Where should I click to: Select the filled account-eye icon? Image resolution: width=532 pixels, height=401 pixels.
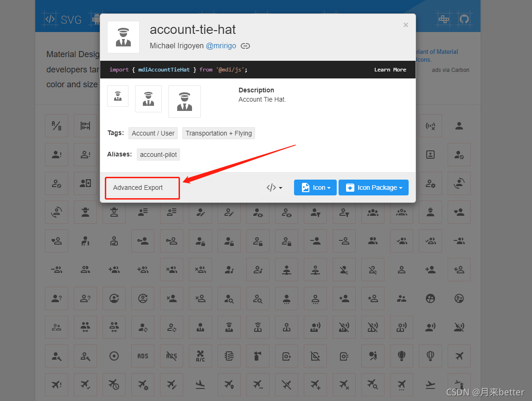point(258,212)
